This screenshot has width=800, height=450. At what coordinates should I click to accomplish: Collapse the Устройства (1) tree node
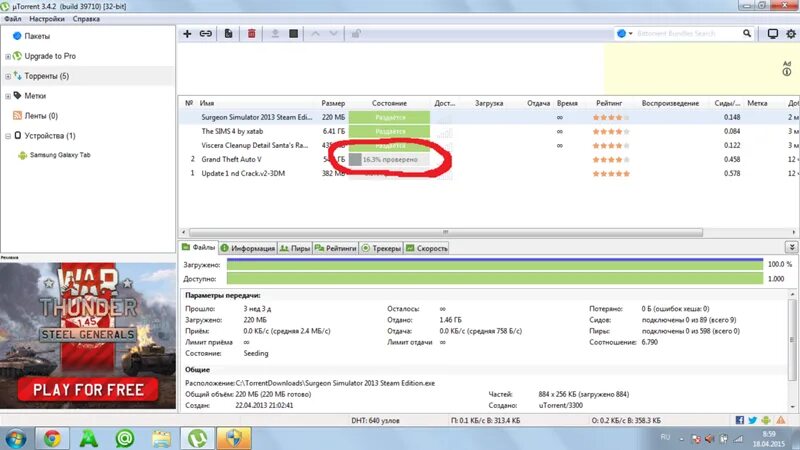click(8, 136)
